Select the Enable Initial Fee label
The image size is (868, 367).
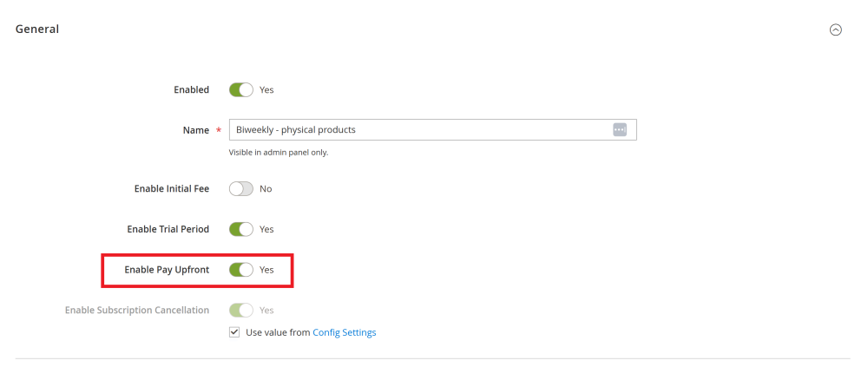click(172, 189)
